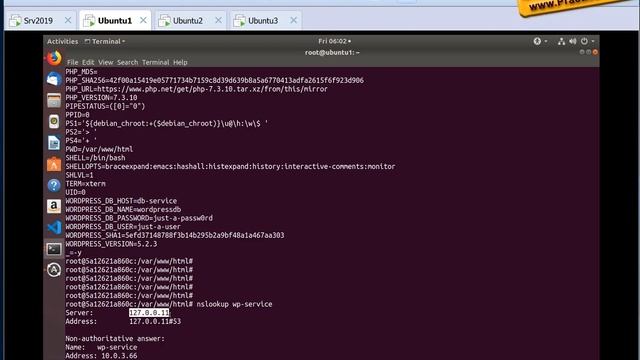Open the Help icon in dock
Screen dimensions: 640x360
(x=54, y=185)
